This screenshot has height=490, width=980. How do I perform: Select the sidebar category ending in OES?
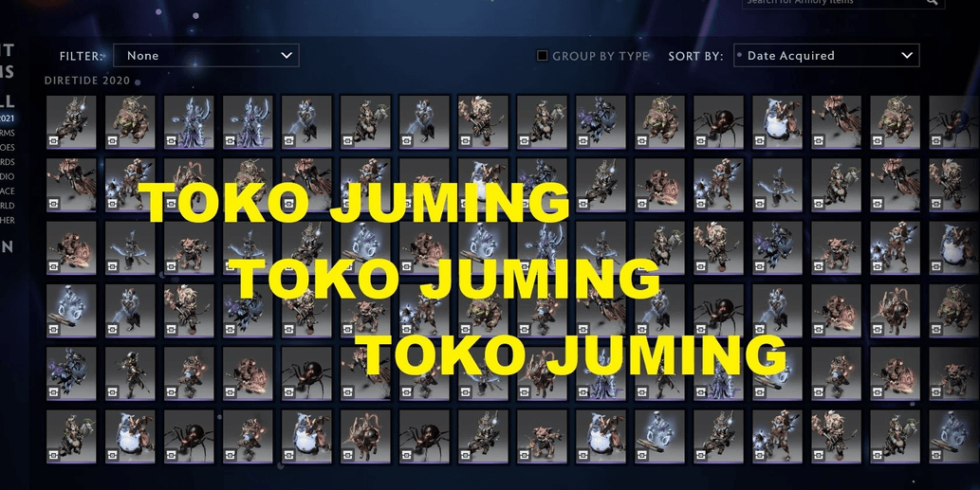(8, 147)
